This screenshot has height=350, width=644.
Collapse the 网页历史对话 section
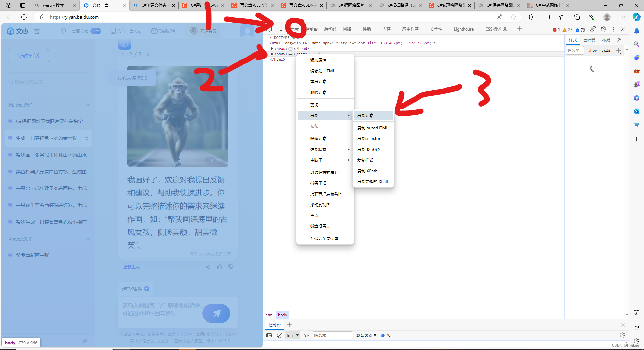[88, 105]
